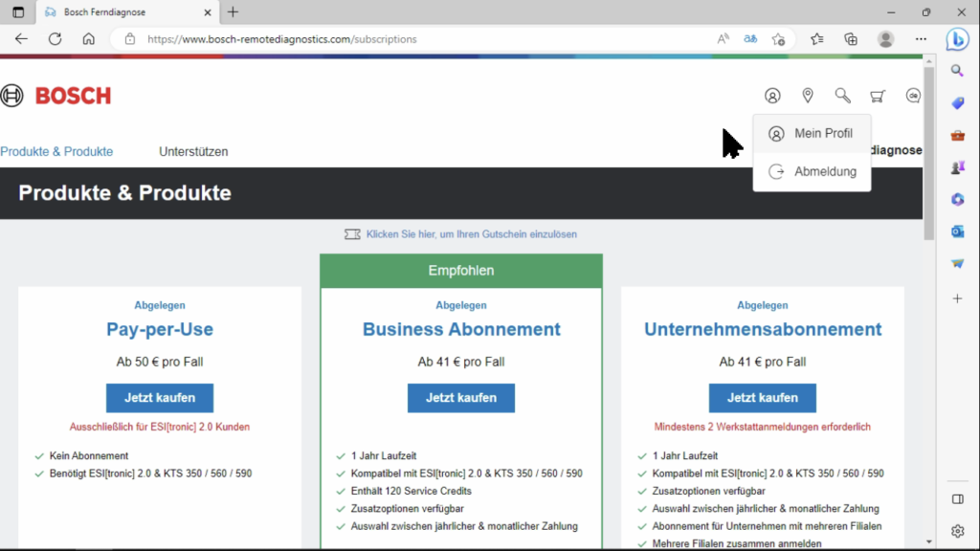Open the sidebar tools briefcase icon
The image size is (980, 551).
click(x=957, y=136)
